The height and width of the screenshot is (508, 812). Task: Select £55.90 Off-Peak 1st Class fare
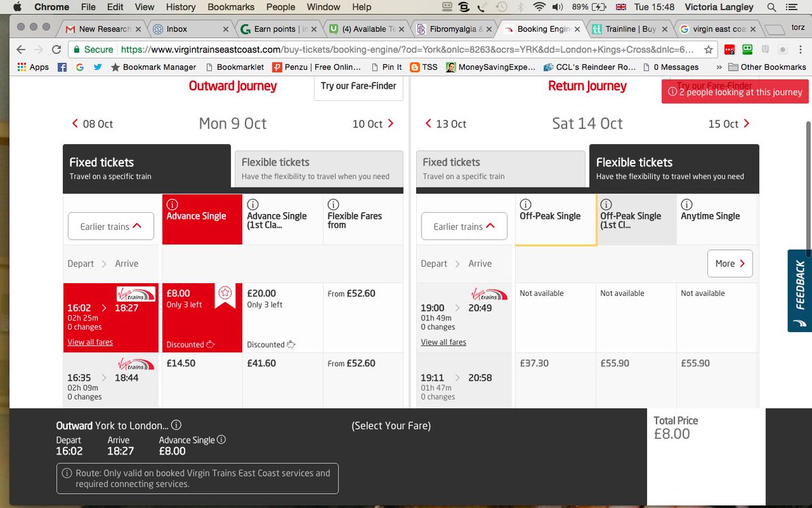point(635,380)
